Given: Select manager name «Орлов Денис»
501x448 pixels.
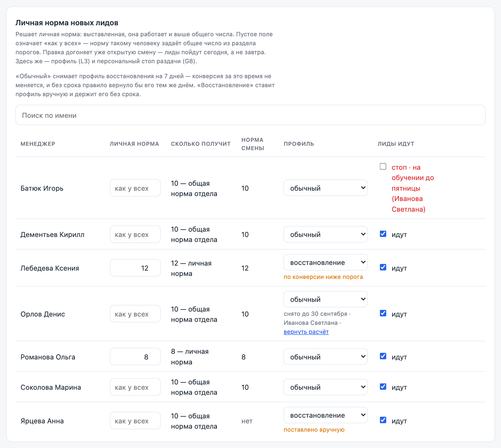Looking at the screenshot, I should tap(43, 314).
